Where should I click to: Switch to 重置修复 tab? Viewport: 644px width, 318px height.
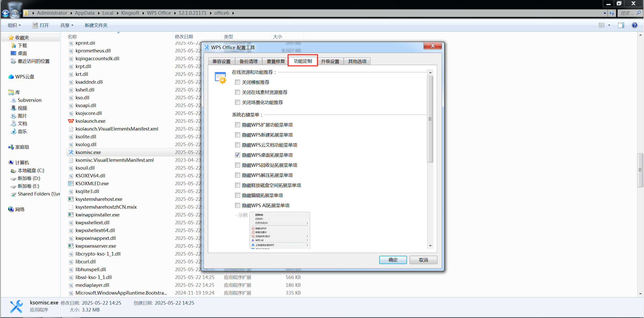click(276, 61)
